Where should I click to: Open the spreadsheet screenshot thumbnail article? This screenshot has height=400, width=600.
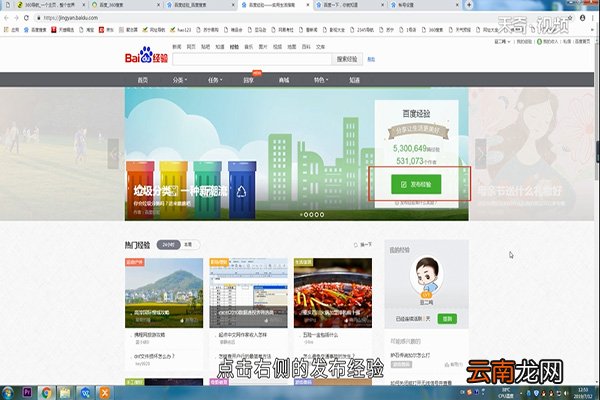click(x=248, y=293)
